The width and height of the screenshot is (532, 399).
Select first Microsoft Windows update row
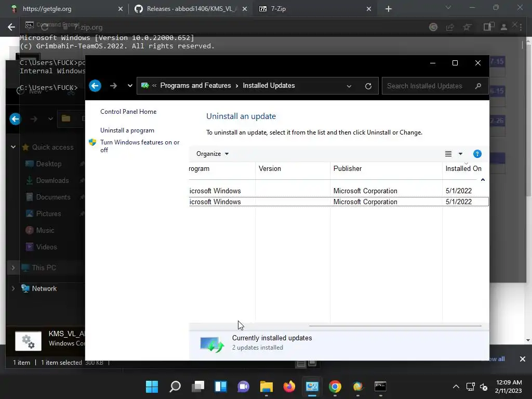pyautogui.click(x=339, y=191)
